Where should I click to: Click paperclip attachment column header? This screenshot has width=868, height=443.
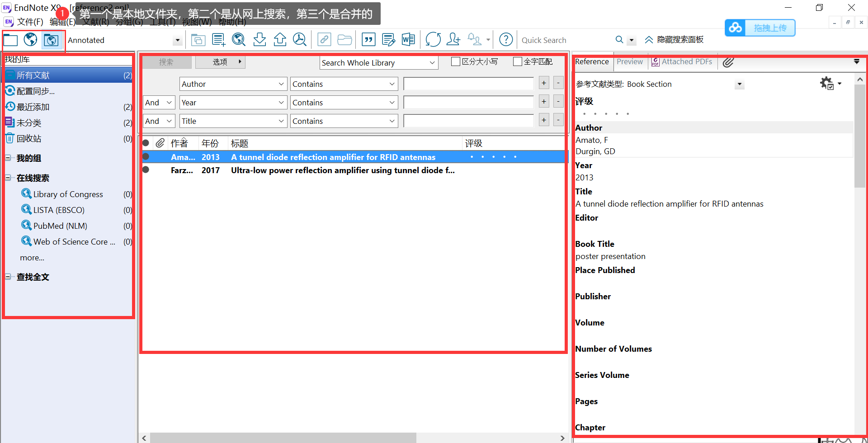160,143
